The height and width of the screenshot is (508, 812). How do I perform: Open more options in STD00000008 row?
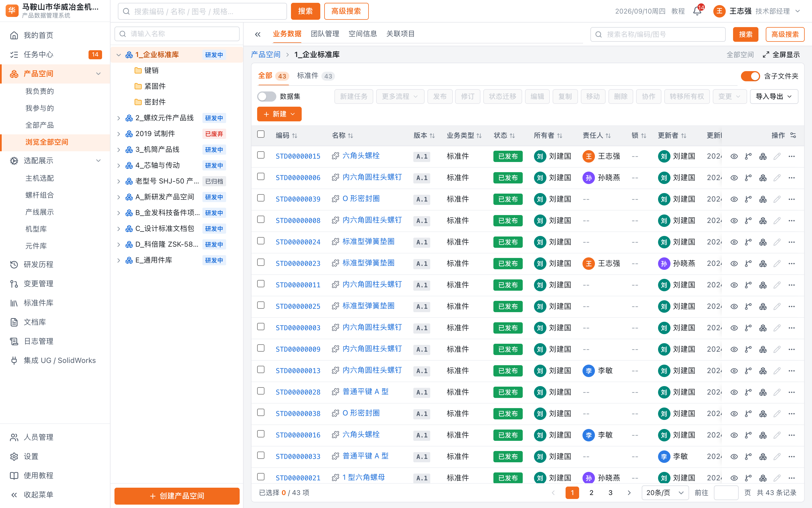point(791,221)
